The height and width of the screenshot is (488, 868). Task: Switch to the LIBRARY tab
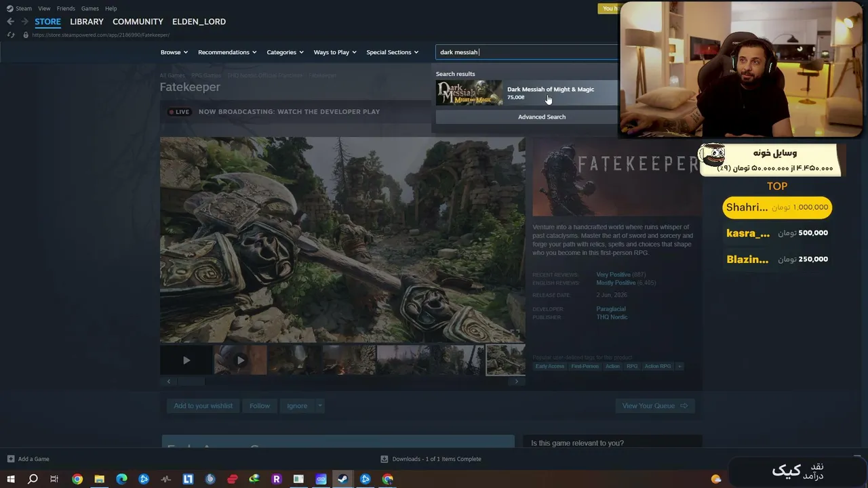[x=87, y=22]
